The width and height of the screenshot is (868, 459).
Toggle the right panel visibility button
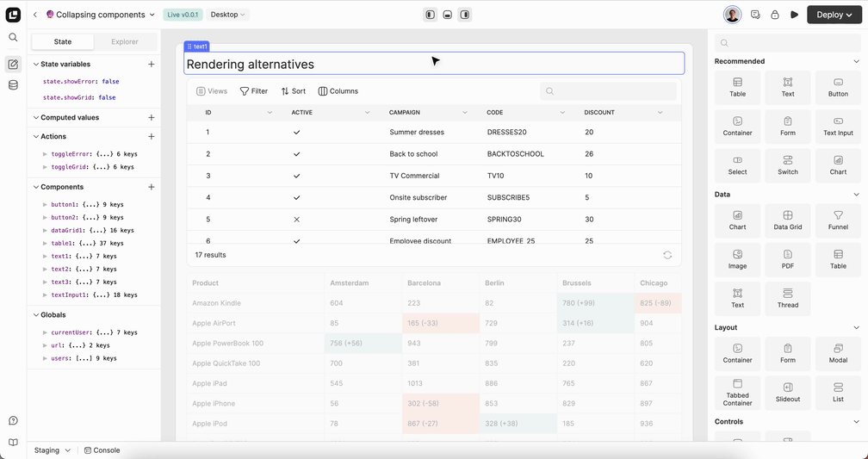(465, 15)
